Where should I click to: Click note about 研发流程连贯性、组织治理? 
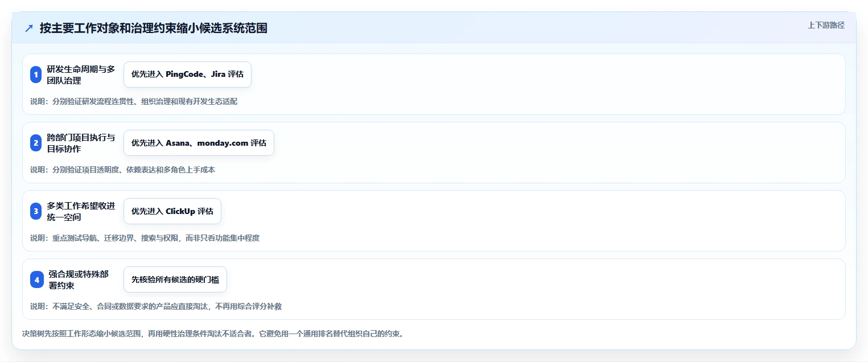pos(134,101)
